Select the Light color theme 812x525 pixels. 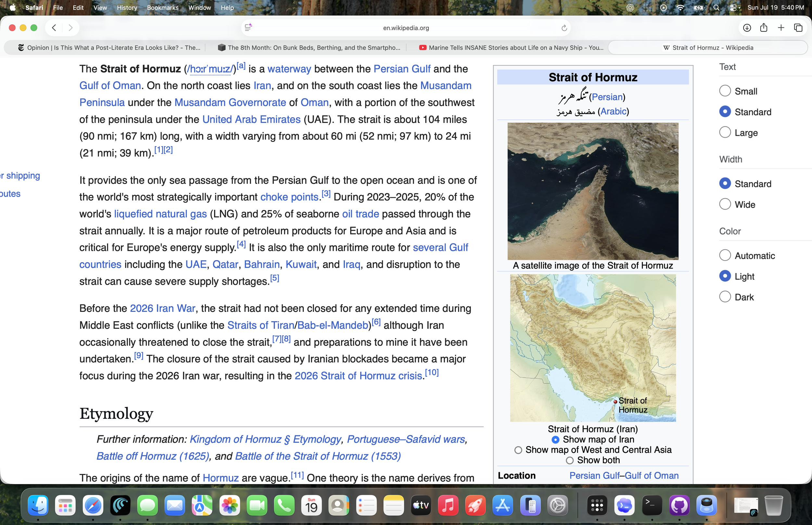click(725, 276)
